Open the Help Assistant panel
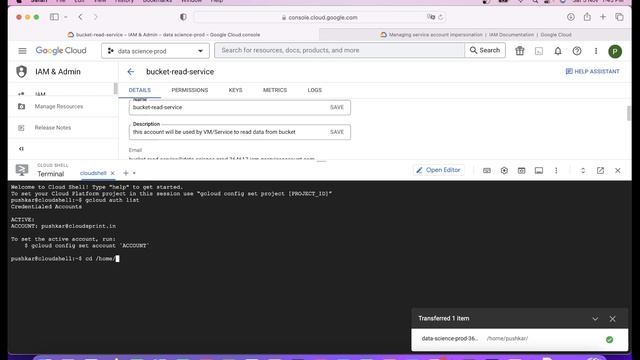The height and width of the screenshot is (360, 640). (x=592, y=71)
